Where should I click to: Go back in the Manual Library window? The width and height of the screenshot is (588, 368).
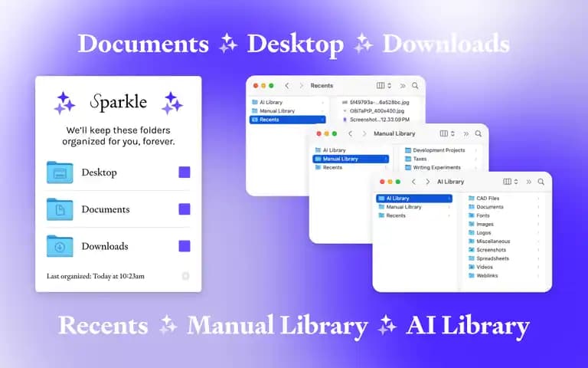[x=350, y=133]
